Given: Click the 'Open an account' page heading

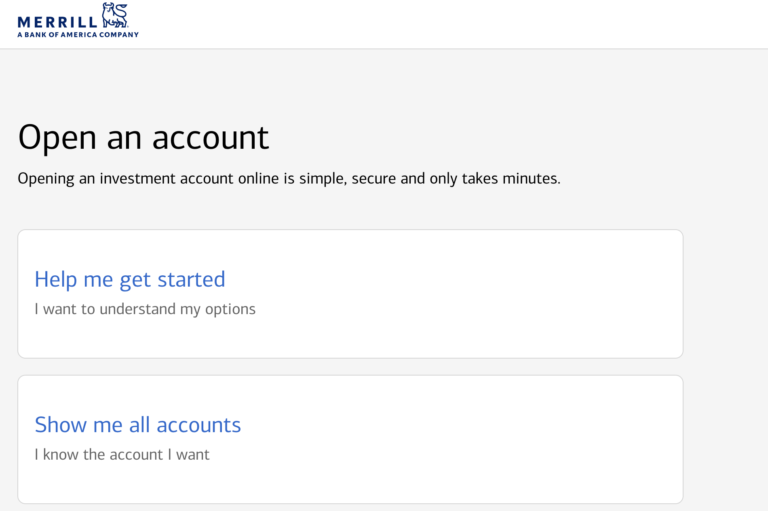Looking at the screenshot, I should [x=144, y=137].
